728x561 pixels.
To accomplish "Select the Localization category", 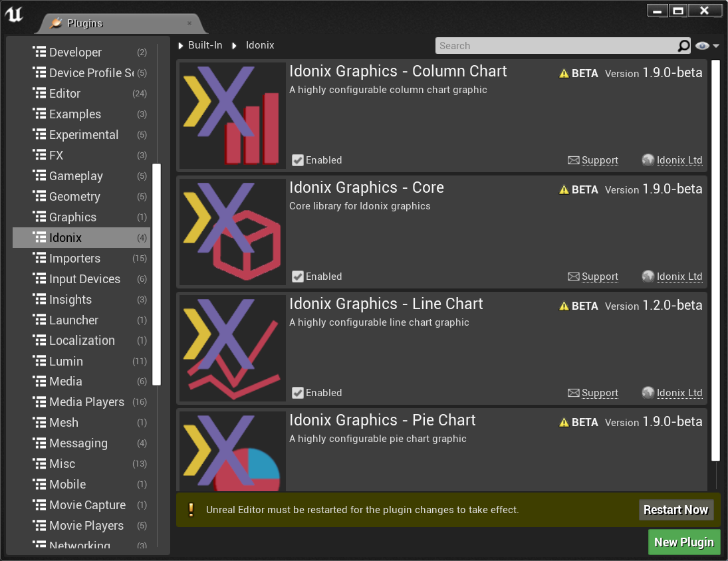I will coord(82,340).
